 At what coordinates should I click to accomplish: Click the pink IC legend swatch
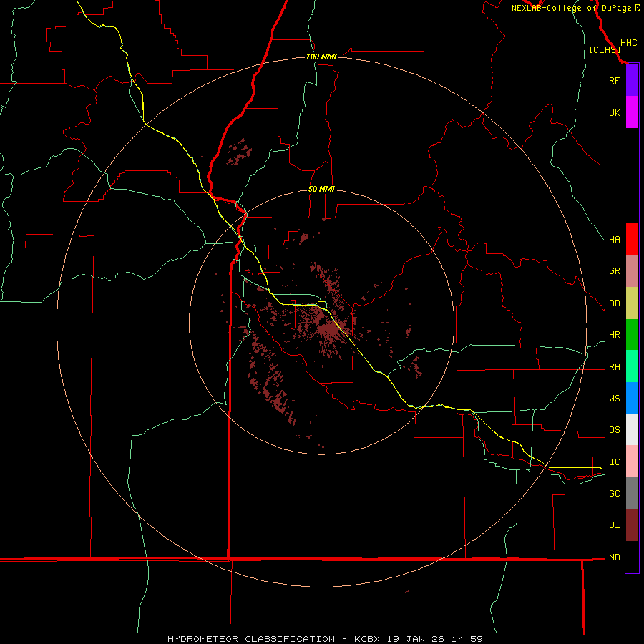(x=632, y=462)
